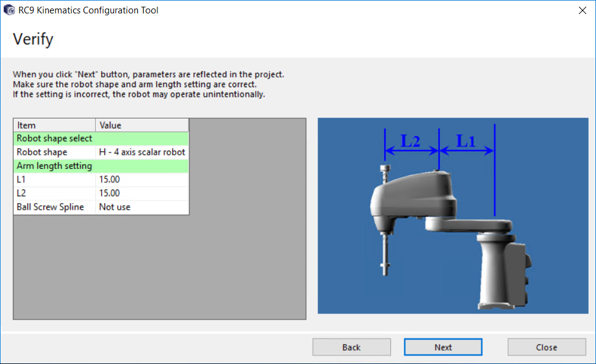Select the Item column header
The width and height of the screenshot is (596, 364).
54,125
